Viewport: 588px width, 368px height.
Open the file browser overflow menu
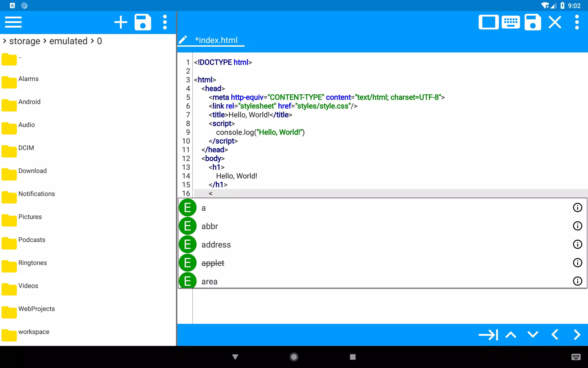[165, 22]
